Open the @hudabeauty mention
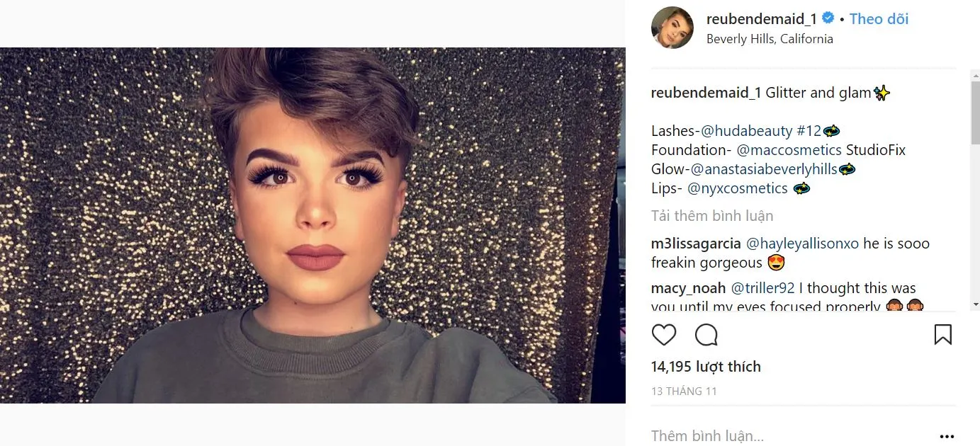 point(743,131)
